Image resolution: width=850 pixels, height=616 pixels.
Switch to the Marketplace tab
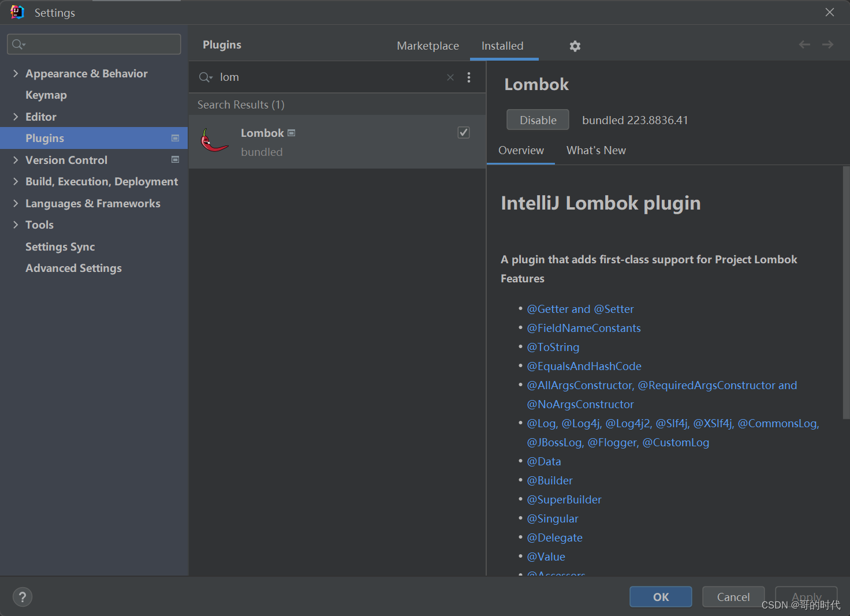pyautogui.click(x=428, y=46)
